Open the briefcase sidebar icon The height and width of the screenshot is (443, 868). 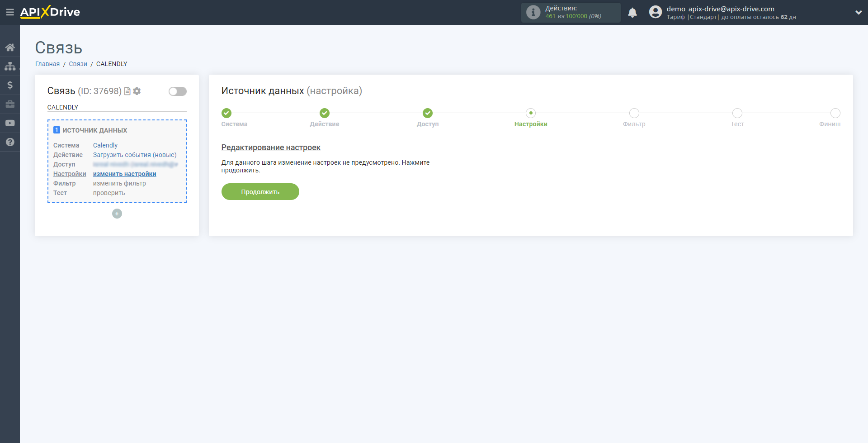pyautogui.click(x=10, y=104)
